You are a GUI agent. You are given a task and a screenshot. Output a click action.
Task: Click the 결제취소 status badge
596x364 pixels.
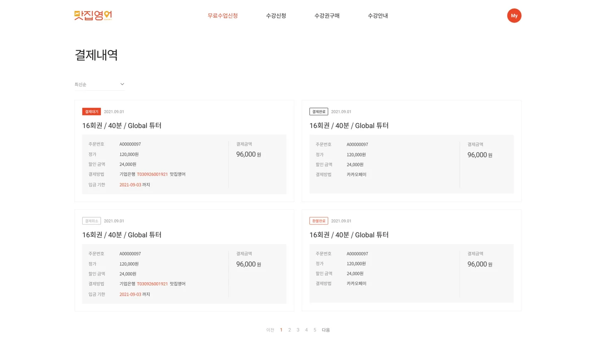(91, 221)
